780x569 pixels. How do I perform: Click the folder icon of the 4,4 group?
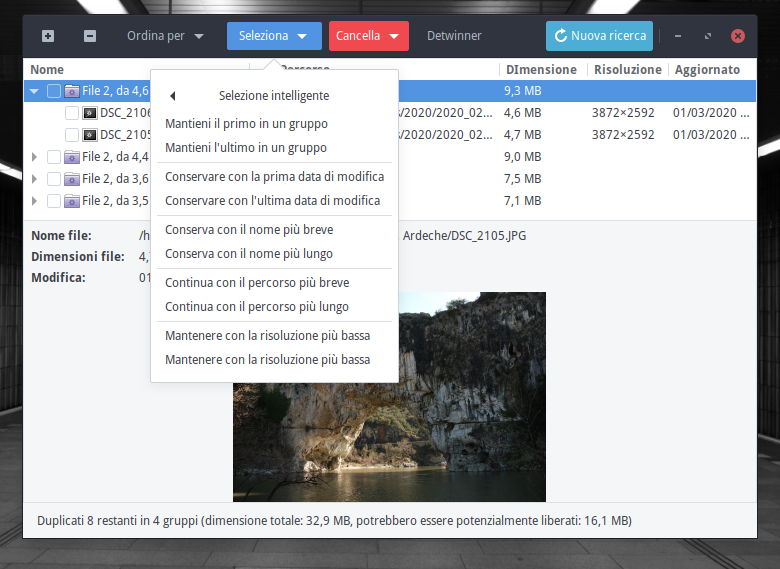71,157
